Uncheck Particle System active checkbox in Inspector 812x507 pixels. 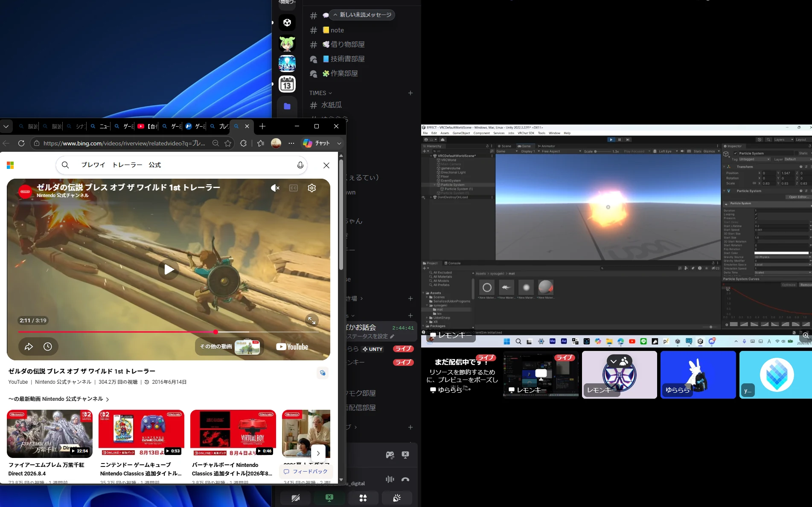coord(735,154)
